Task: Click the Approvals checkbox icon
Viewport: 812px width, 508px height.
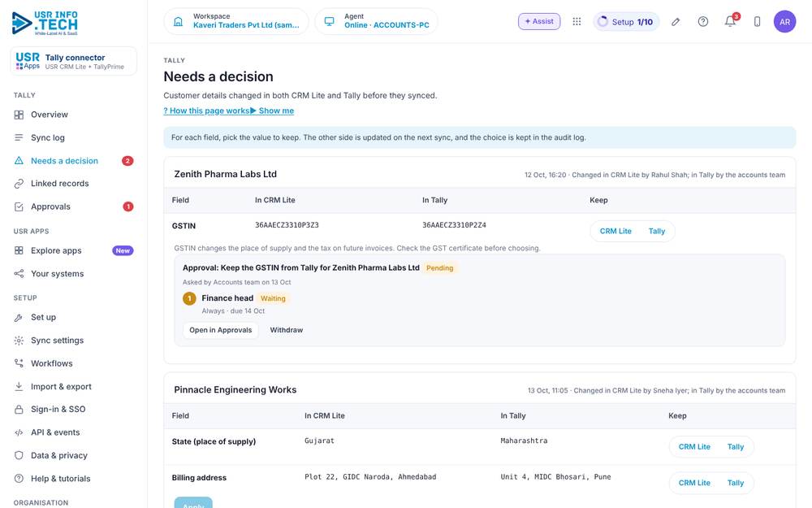Action: click(x=19, y=206)
